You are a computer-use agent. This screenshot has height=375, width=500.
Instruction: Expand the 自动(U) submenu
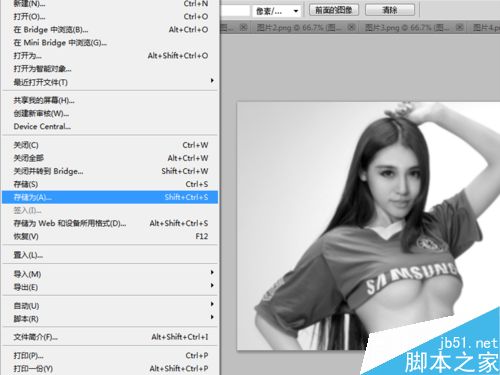click(x=110, y=306)
